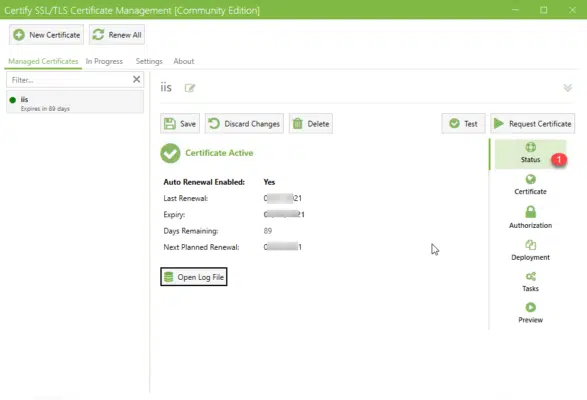Minimize the Certify window
Screen dimensions: 587x400
(515, 10)
